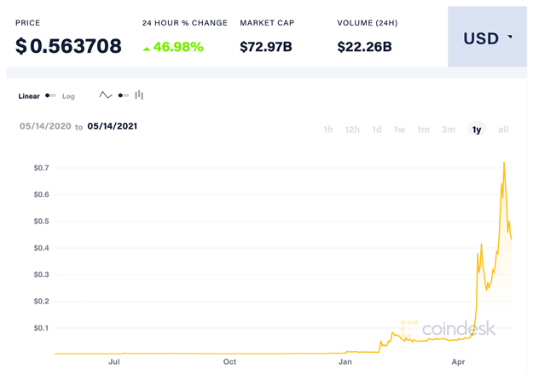Select the candlestick chart icon
Image resolution: width=533 pixels, height=392 pixels.
click(x=139, y=95)
